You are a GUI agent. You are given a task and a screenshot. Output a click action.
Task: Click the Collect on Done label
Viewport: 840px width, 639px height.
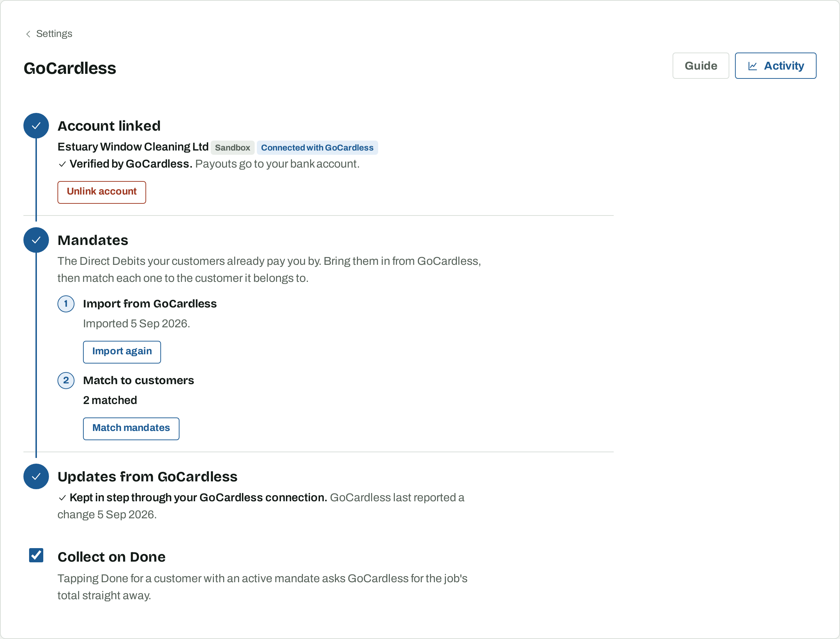[111, 557]
